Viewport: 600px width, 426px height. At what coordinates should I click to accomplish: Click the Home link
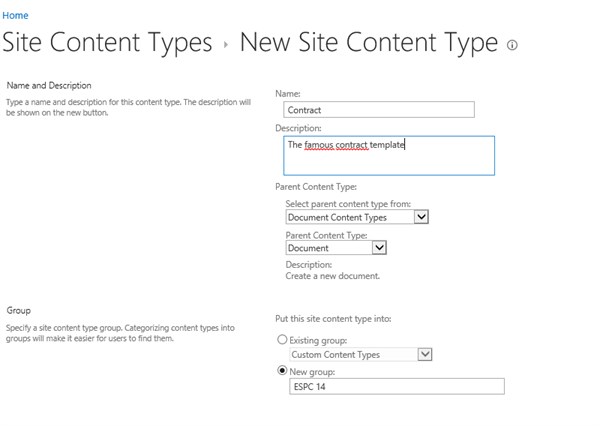[16, 16]
